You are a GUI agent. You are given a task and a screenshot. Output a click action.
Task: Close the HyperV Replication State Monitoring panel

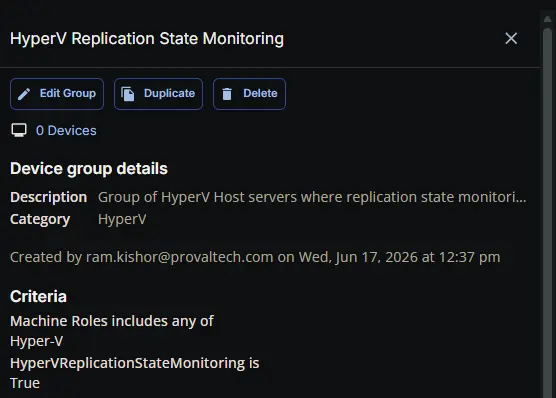[511, 38]
